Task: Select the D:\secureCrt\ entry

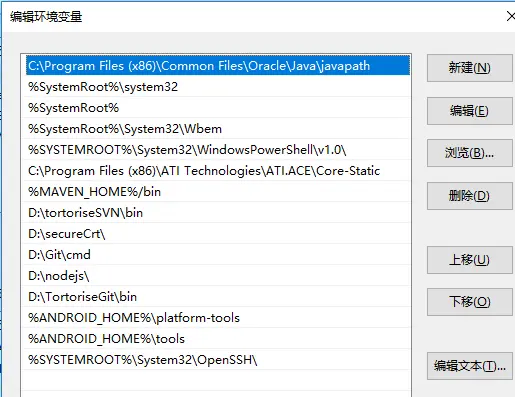Action: [x=218, y=234]
